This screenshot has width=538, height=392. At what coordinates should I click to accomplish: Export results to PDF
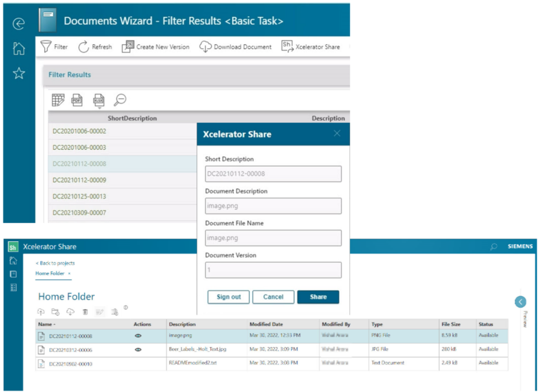point(77,100)
